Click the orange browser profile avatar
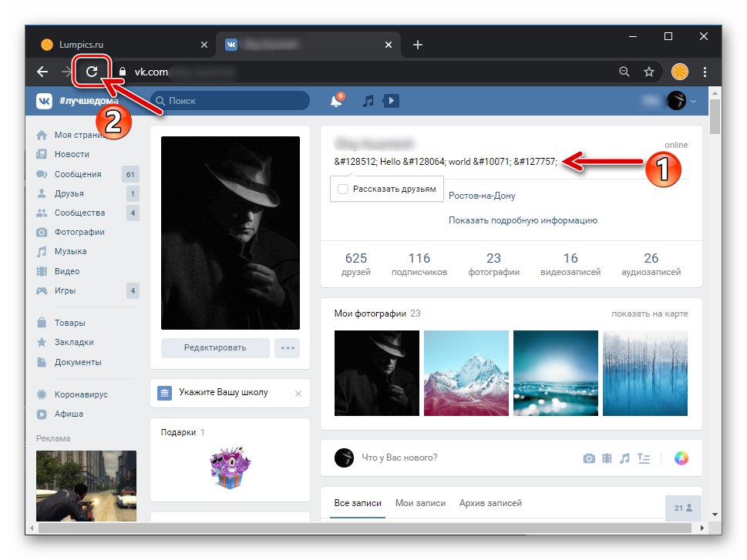The width and height of the screenshot is (747, 560). [680, 72]
